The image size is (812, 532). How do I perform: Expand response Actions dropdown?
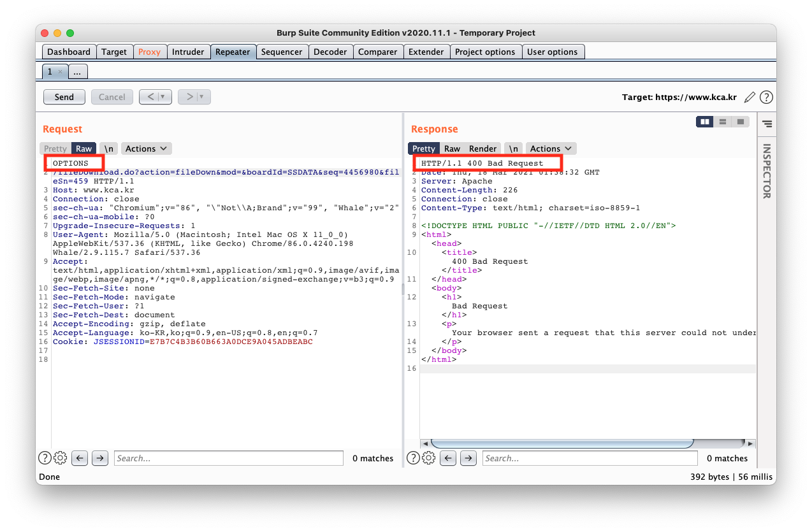551,148
